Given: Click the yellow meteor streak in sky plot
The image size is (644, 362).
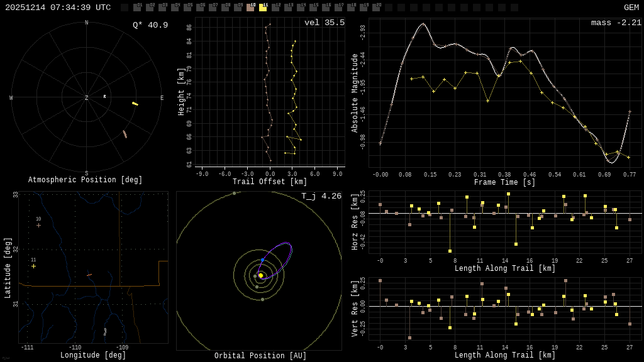Looking at the screenshot, I should pos(135,104).
